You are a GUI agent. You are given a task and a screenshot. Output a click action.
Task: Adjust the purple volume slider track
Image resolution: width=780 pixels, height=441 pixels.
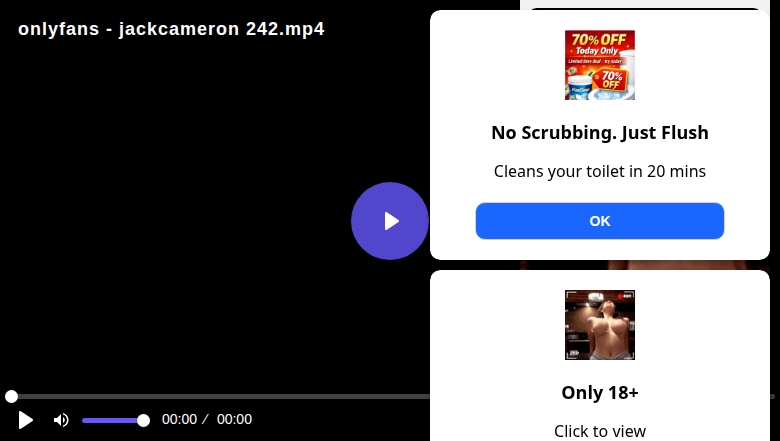[113, 421]
